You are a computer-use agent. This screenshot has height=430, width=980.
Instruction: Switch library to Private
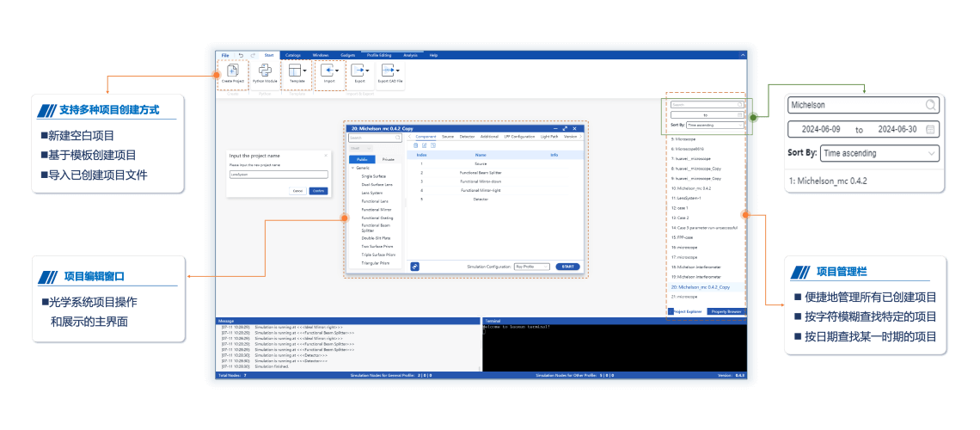pyautogui.click(x=388, y=159)
